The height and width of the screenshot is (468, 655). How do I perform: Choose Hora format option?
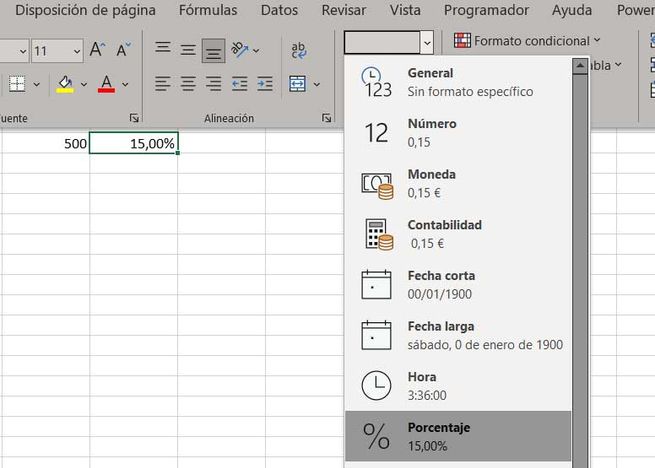458,386
